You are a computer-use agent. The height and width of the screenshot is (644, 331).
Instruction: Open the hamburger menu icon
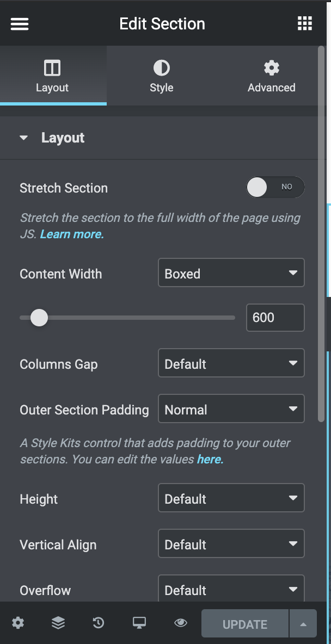coord(19,23)
